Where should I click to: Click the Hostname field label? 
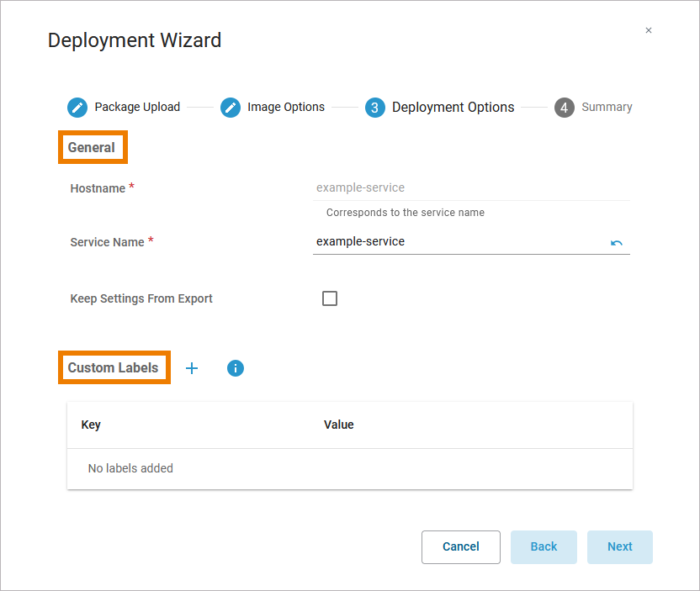coord(98,188)
